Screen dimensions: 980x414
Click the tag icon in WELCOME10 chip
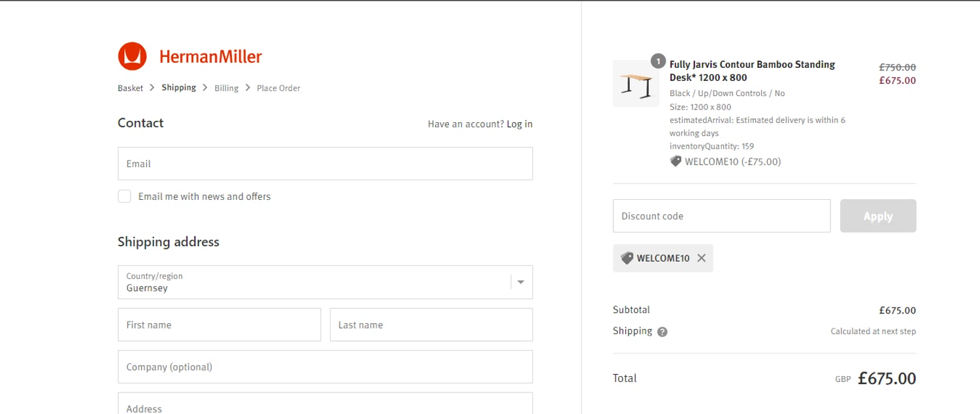tap(627, 258)
